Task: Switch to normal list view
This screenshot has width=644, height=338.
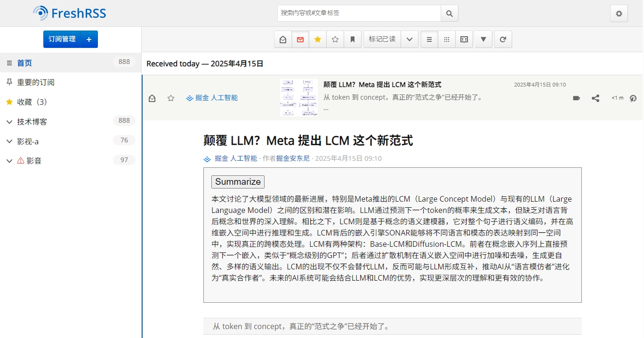Action: coord(429,39)
